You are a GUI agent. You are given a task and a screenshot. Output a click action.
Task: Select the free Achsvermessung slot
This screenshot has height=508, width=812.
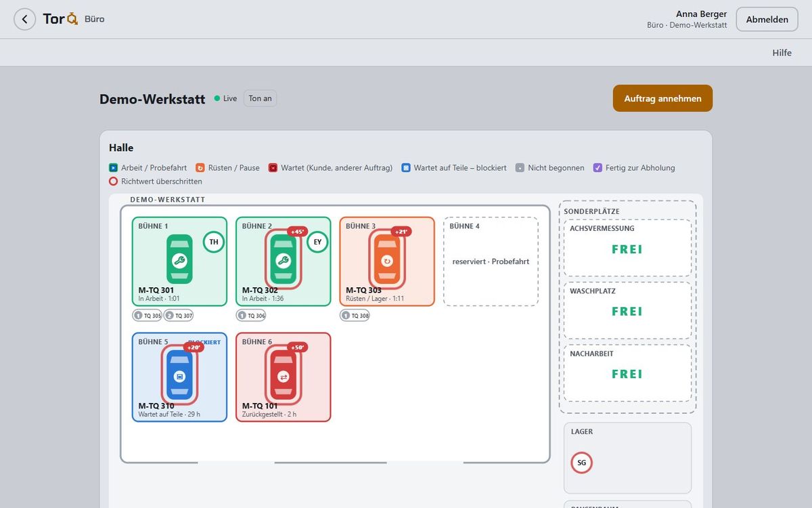pyautogui.click(x=628, y=248)
